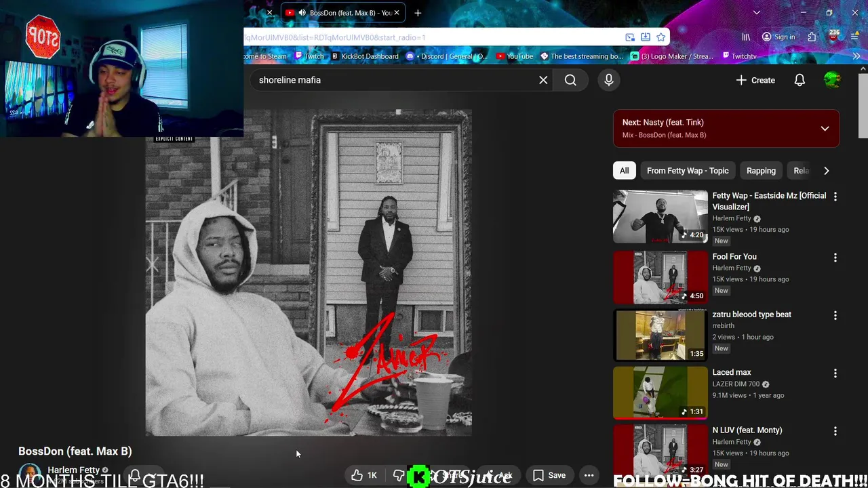
Task: Open zatru bleood type beat title
Action: click(x=751, y=314)
